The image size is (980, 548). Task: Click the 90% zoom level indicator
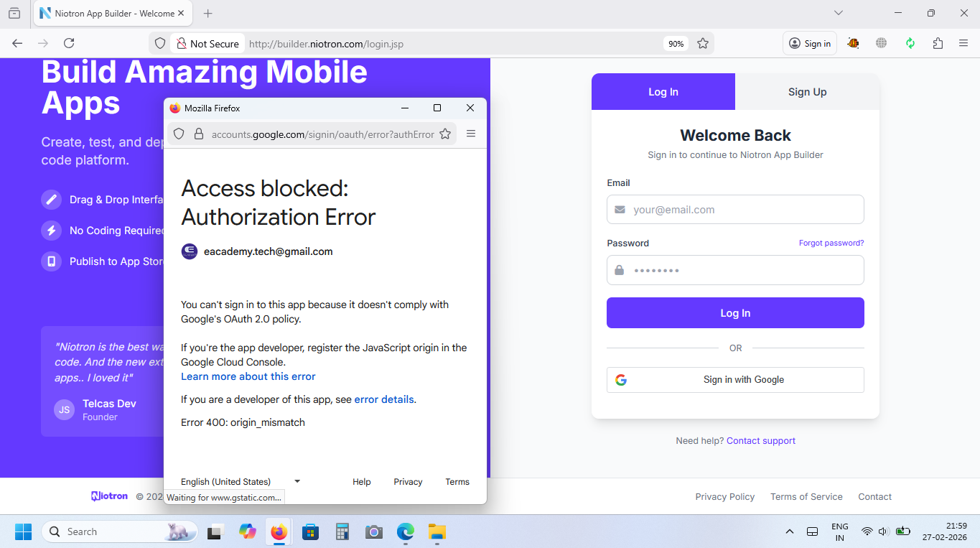pyautogui.click(x=676, y=44)
